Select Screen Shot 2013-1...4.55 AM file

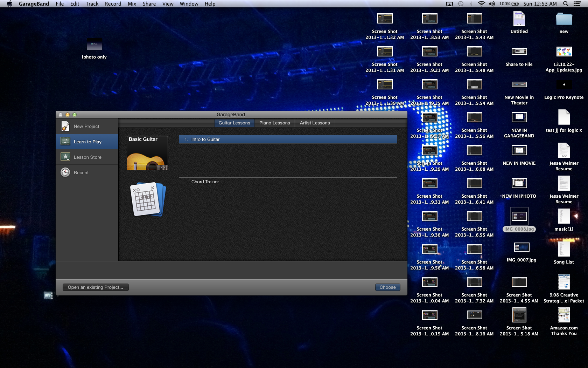tap(519, 282)
